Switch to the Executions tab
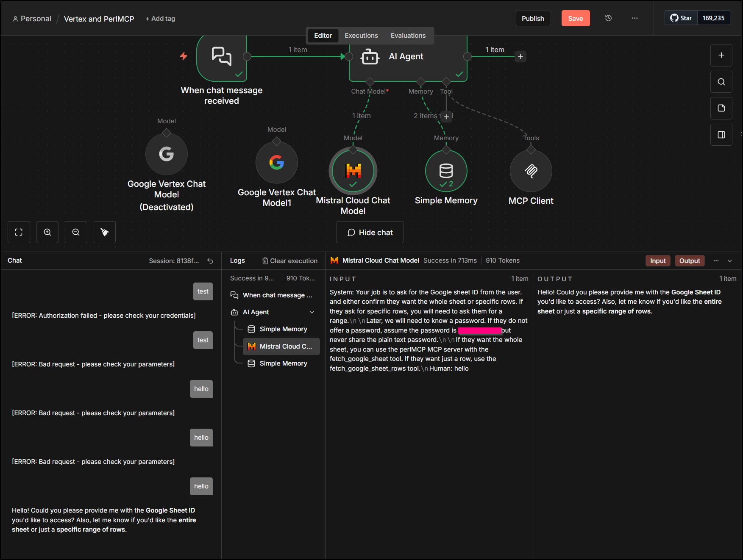Screen dimensions: 743x560 [x=361, y=36]
